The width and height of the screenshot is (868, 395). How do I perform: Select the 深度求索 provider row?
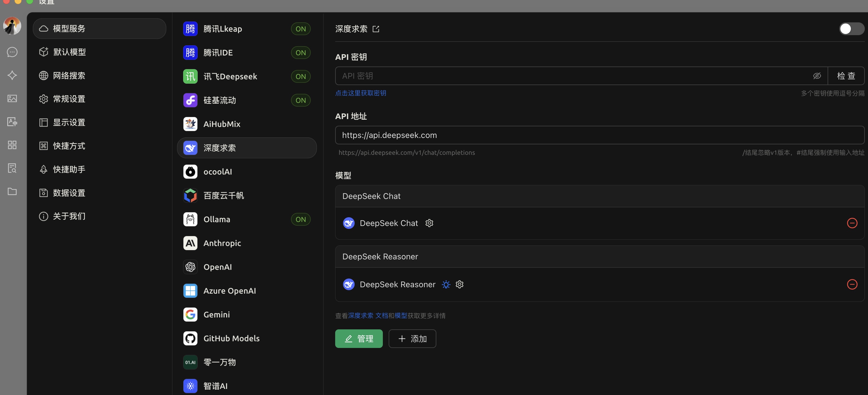pyautogui.click(x=247, y=148)
